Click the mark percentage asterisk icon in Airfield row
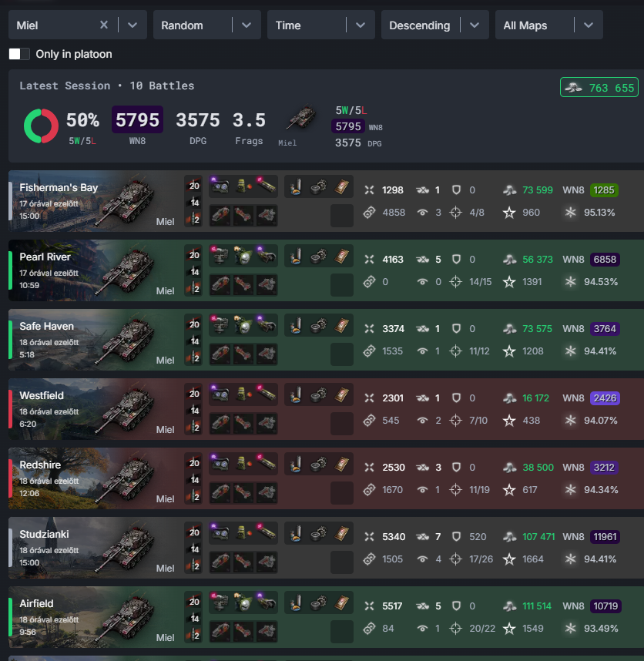Image resolution: width=644 pixels, height=661 pixels. pos(570,628)
